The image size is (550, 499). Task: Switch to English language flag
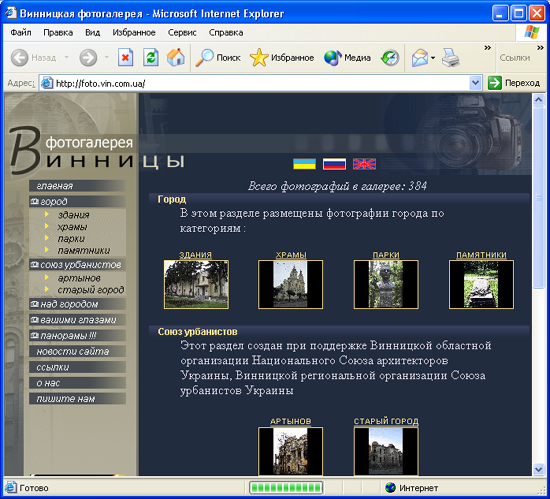coord(364,164)
